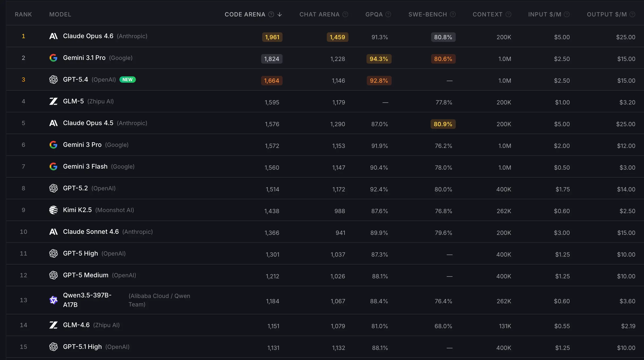
Task: Toggle sort direction on Code Arena column
Action: pos(280,14)
